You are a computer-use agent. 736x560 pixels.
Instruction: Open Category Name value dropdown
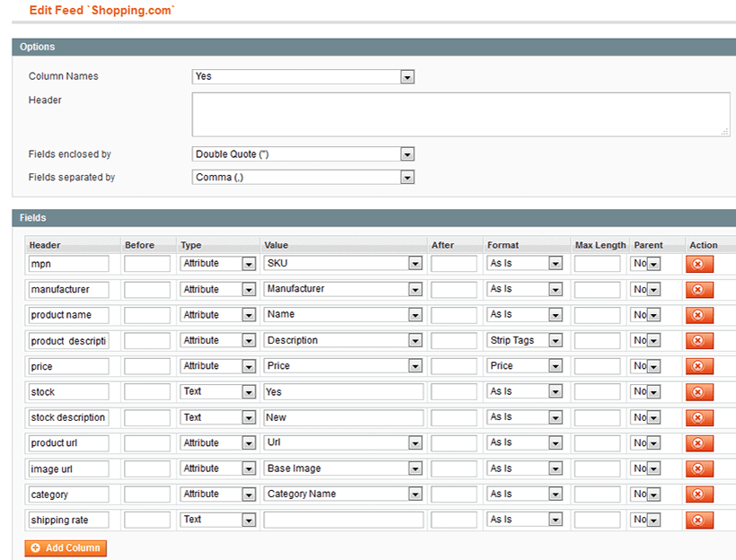pos(343,494)
